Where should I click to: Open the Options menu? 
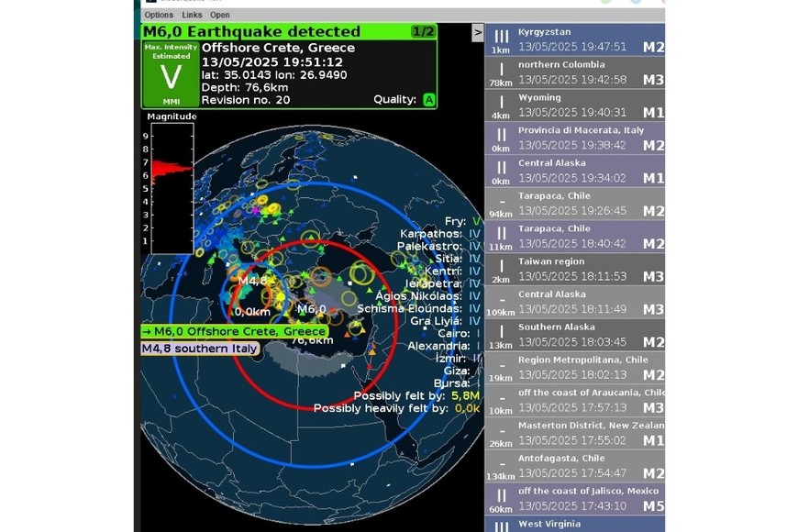[159, 15]
